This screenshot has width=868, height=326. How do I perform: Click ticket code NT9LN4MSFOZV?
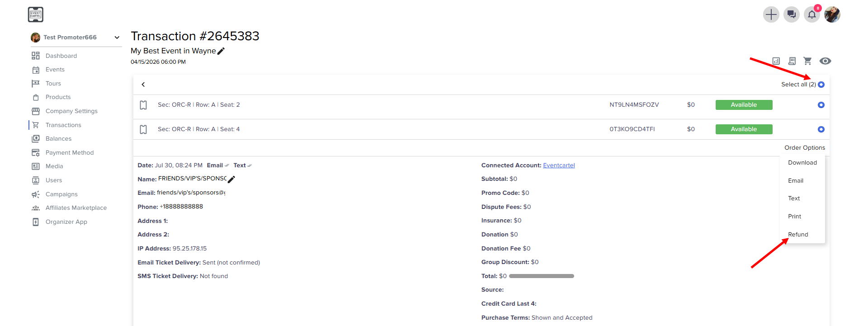[634, 105]
